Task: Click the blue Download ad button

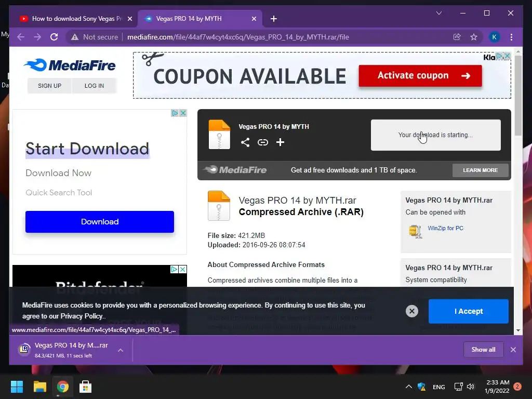Action: coord(100,221)
